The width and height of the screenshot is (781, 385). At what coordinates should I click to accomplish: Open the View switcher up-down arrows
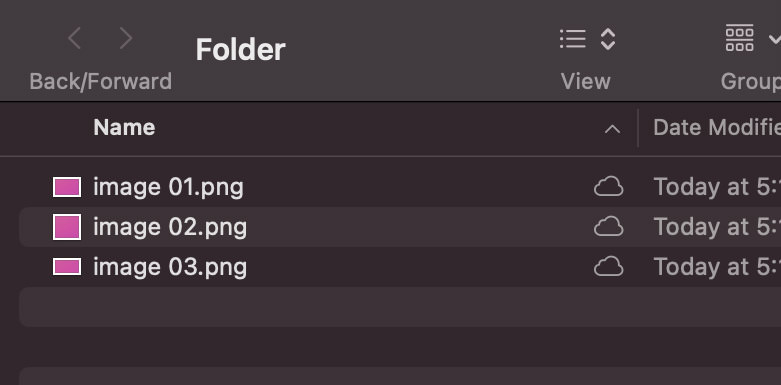click(608, 39)
